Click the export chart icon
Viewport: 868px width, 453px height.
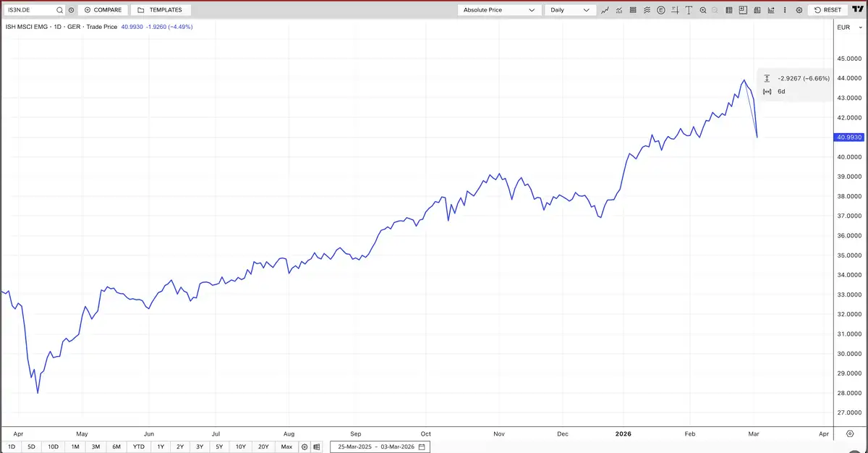pyautogui.click(x=771, y=10)
